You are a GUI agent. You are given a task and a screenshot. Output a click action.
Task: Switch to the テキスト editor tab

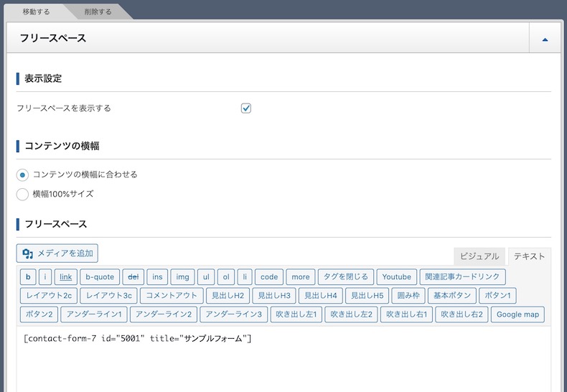(530, 256)
